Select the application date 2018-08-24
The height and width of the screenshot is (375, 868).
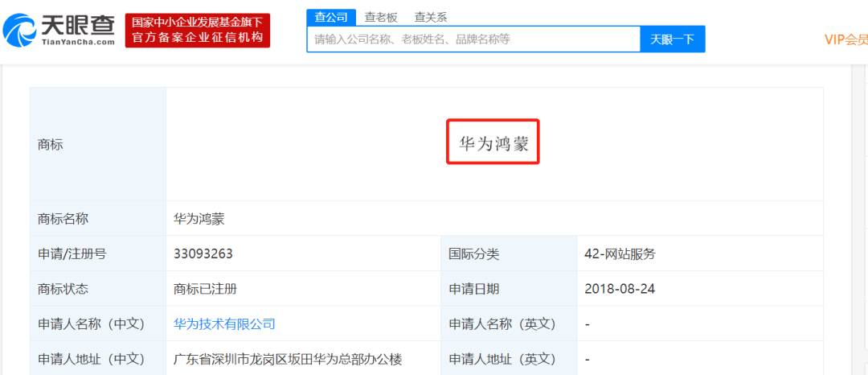tap(620, 289)
